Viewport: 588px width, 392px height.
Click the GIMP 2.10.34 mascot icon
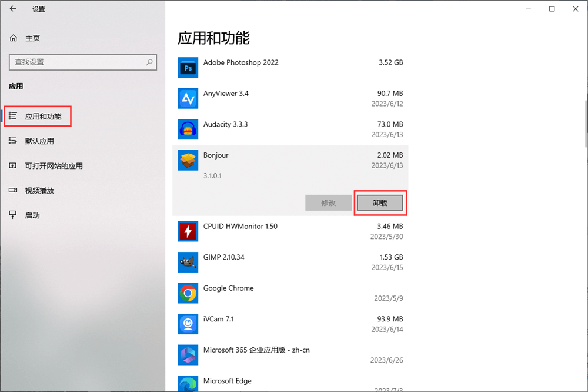coord(188,262)
